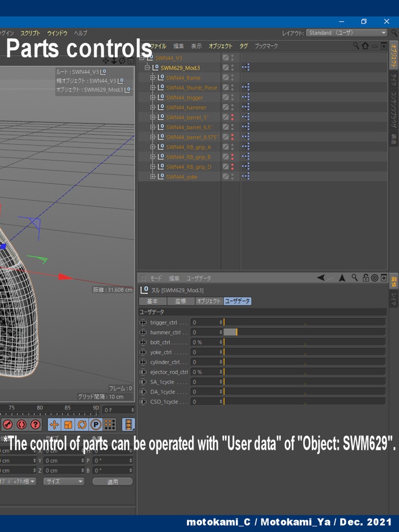The height and width of the screenshot is (532, 399).
Task: Toggle visibility dots for SWN44_barrel_8.375"
Action: coord(232,137)
